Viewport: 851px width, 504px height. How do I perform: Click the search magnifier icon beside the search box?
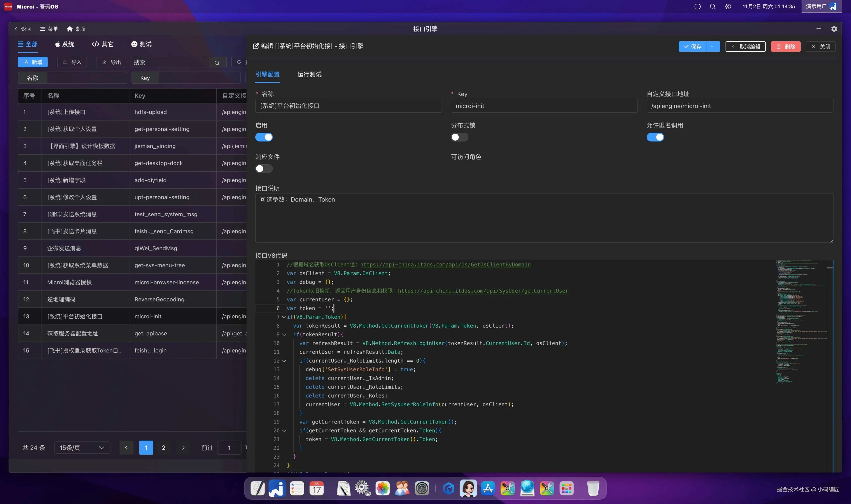point(217,63)
